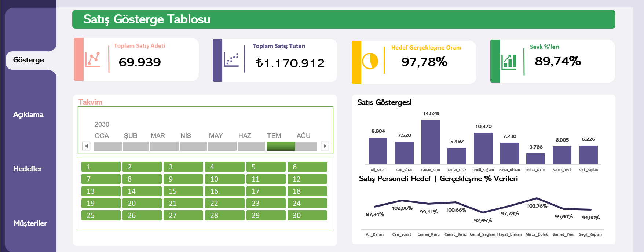Pick day 13 in the slicer
Image resolution: width=644 pixels, height=252 pixels.
point(101,191)
